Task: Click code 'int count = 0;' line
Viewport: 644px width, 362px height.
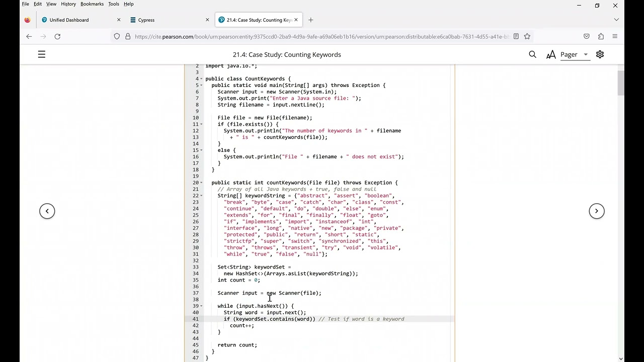Action: click(239, 281)
